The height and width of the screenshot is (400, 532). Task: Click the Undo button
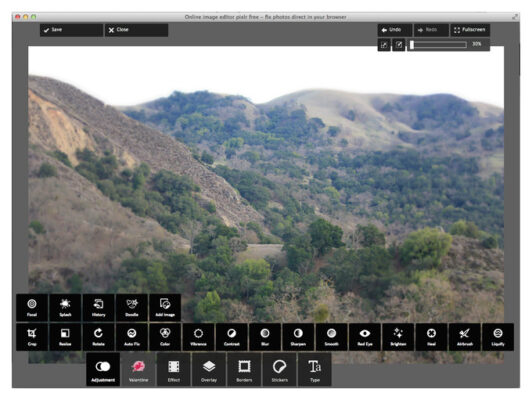[395, 30]
